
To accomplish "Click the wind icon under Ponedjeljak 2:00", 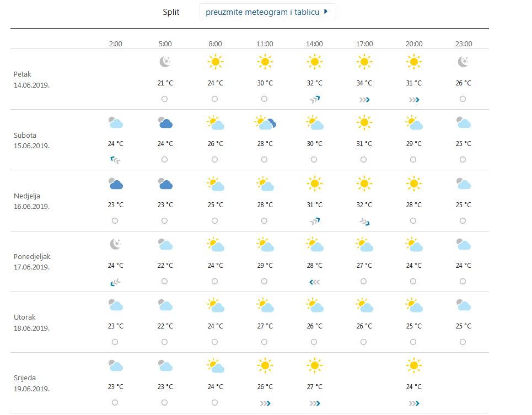I will (115, 281).
